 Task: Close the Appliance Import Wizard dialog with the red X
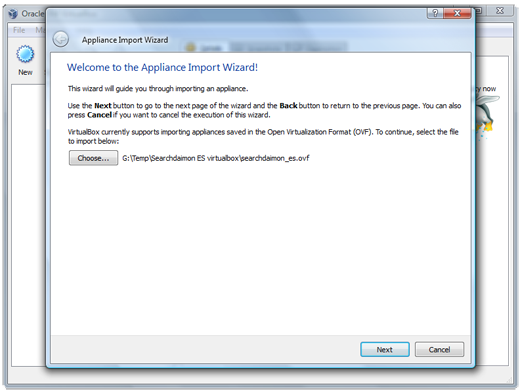457,13
